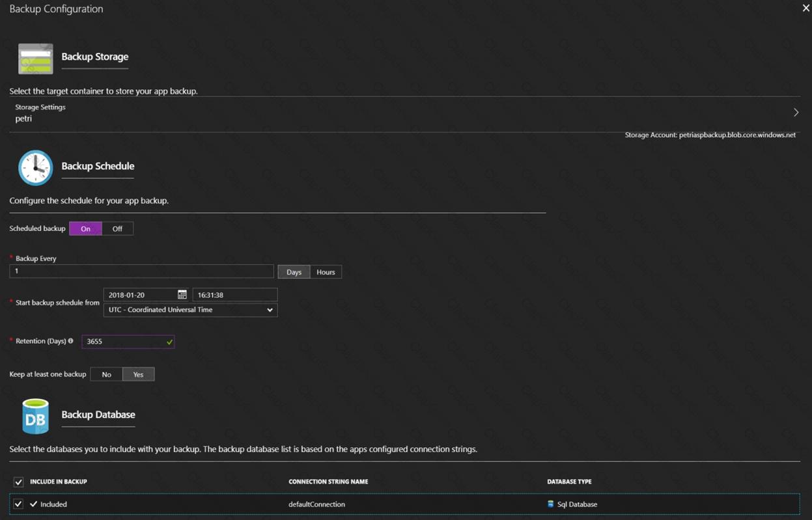Viewport: 812px width, 520px height.
Task: Set Keep at least one backup to No
Action: click(106, 374)
